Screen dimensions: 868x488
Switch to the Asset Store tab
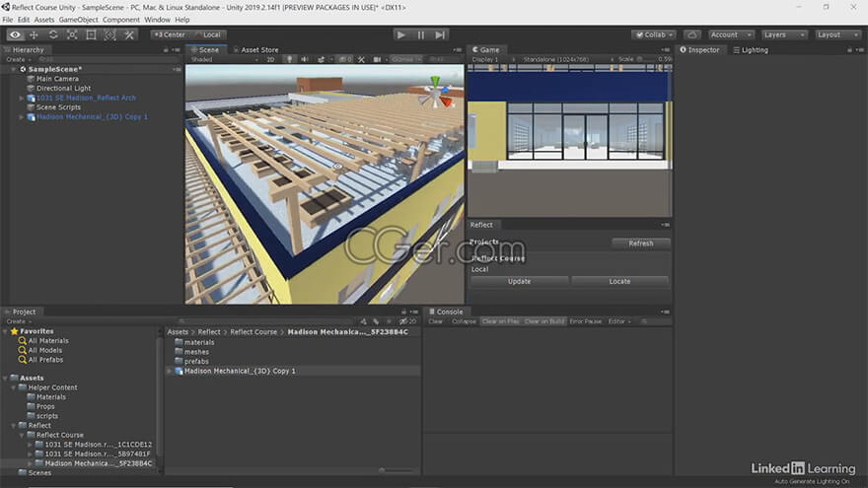[x=255, y=50]
